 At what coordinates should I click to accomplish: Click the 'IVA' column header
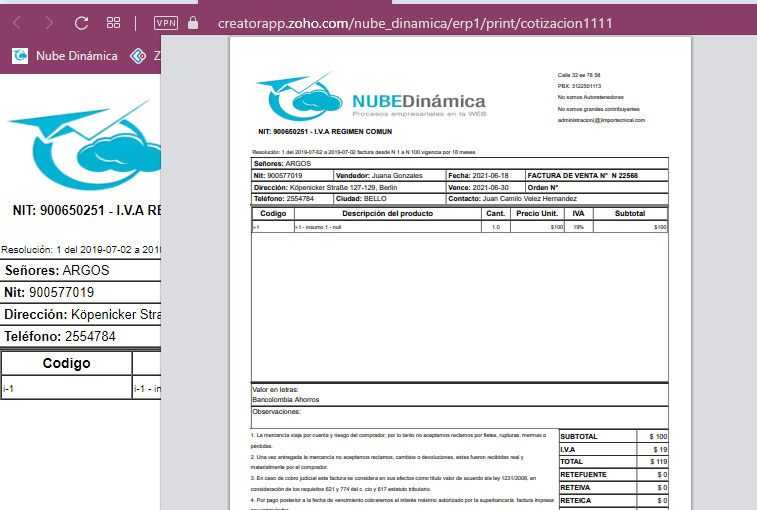tap(578, 213)
